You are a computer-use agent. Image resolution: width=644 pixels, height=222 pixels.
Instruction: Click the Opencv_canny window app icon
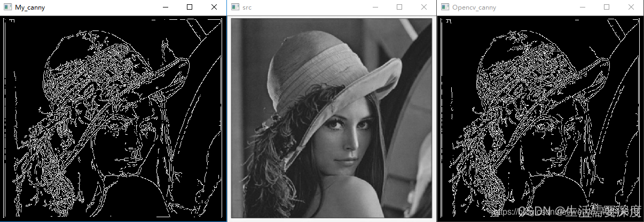click(x=444, y=7)
